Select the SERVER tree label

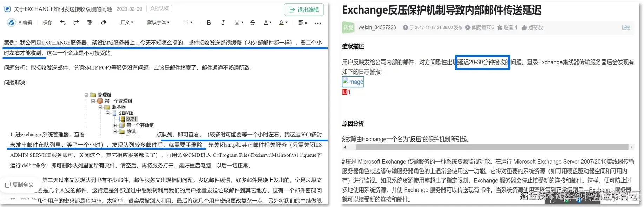click(126, 113)
